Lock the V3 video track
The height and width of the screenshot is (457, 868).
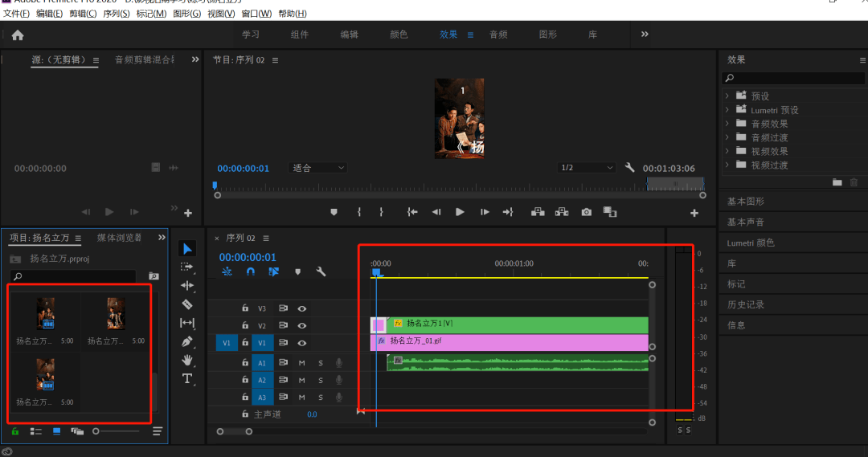click(x=246, y=308)
